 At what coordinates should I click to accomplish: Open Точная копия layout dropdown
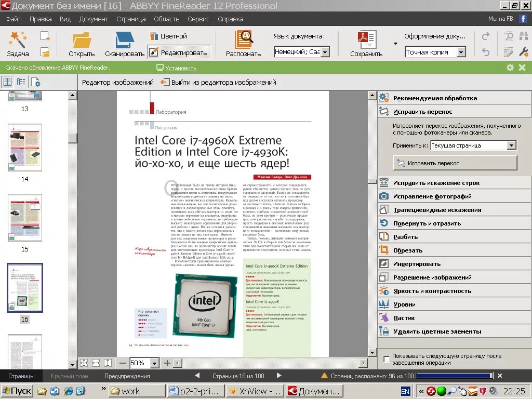pos(461,52)
